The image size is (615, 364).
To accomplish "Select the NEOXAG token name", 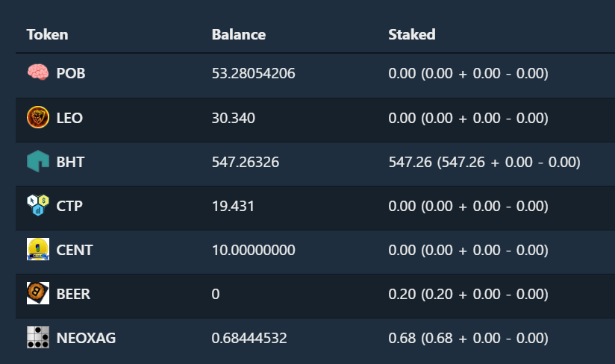I will click(x=86, y=338).
